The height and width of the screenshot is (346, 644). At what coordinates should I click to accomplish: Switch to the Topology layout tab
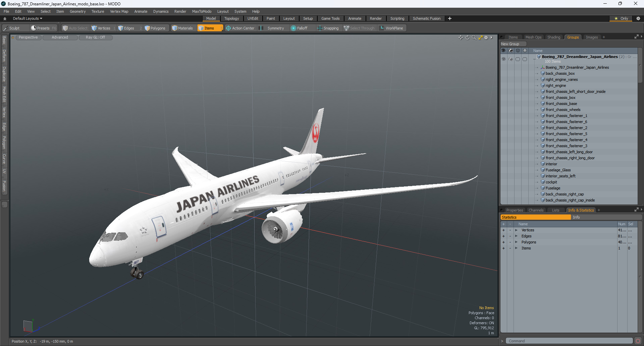tap(232, 18)
